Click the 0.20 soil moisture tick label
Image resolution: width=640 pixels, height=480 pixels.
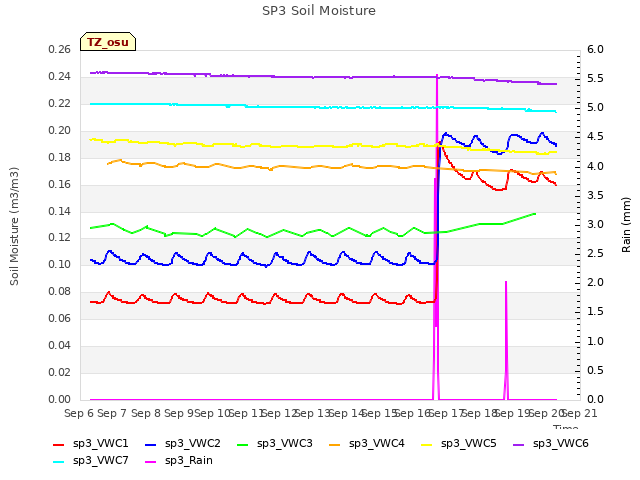pyautogui.click(x=60, y=131)
